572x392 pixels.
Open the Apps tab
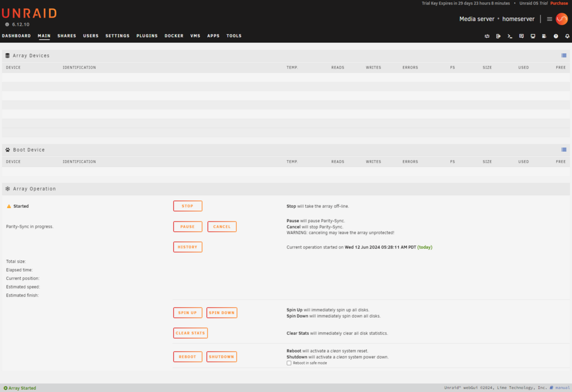pos(213,36)
